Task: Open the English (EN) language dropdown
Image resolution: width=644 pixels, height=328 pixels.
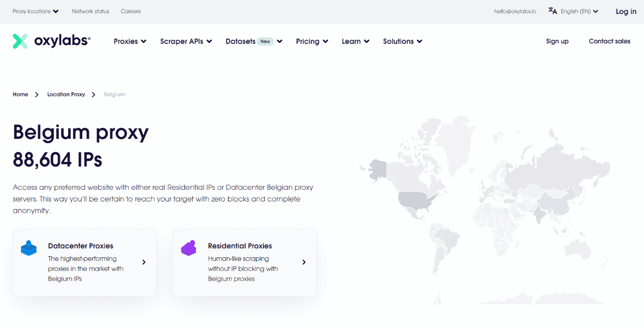Action: coord(579,11)
